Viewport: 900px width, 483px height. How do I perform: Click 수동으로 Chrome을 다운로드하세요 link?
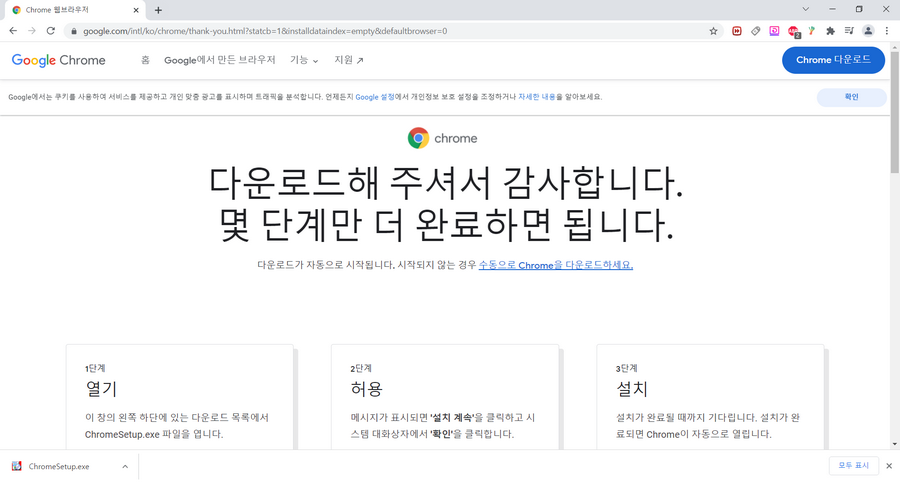(556, 265)
